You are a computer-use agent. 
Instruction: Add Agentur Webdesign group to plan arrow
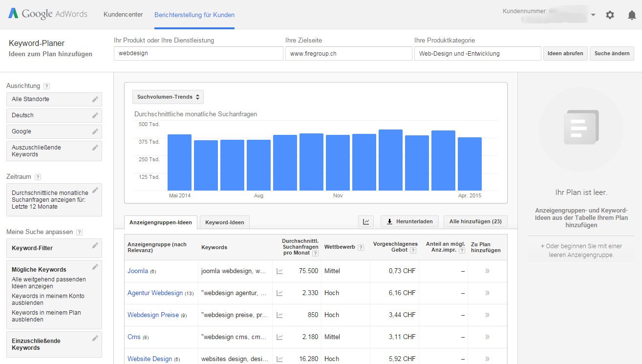coord(487,293)
